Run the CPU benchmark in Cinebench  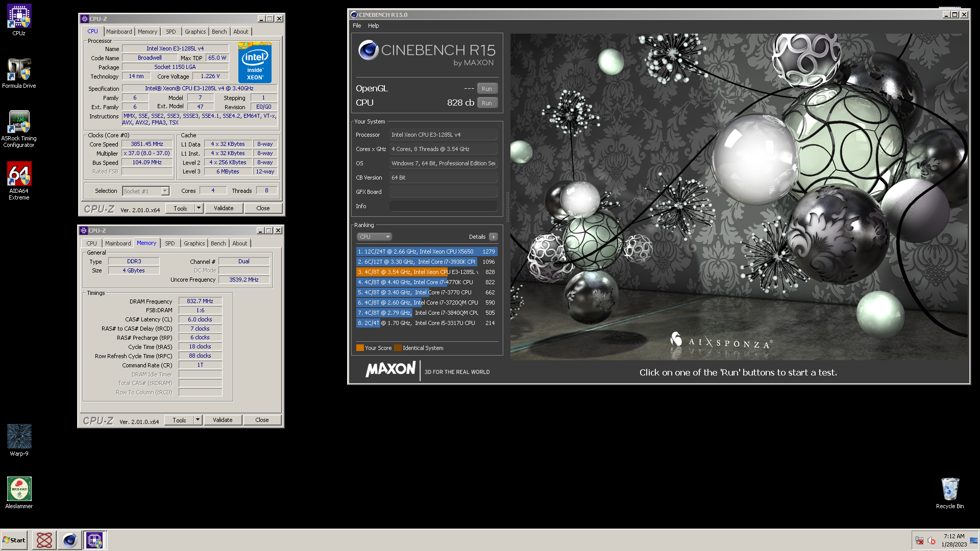pos(487,103)
